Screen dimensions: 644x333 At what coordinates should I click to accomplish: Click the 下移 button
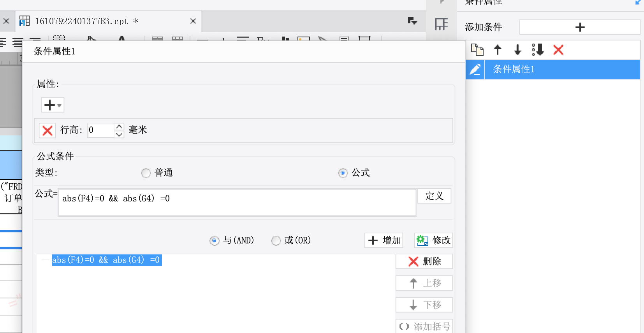click(x=424, y=305)
